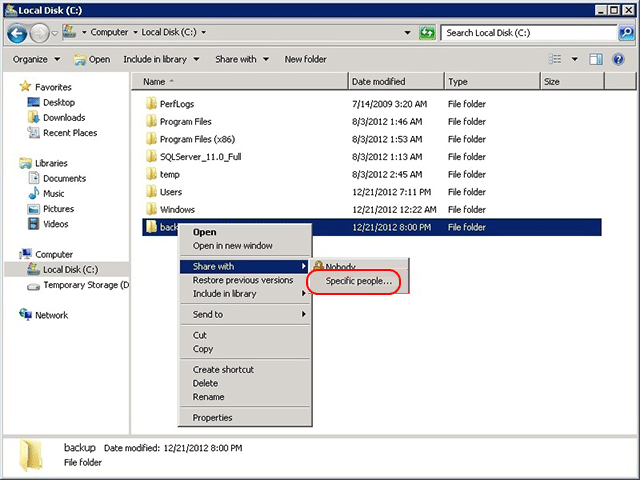640x480 pixels.
Task: Focus the Search Local Disk (C:) field
Action: coord(529,33)
